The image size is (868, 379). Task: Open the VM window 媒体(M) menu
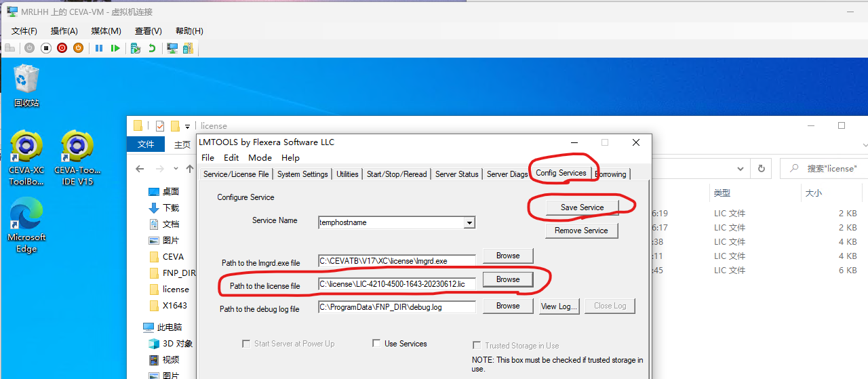(106, 31)
